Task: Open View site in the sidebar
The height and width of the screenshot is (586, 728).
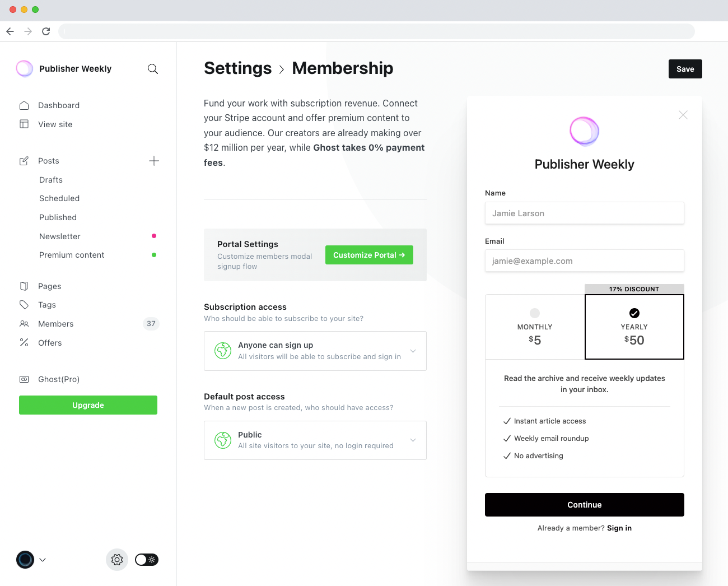Action: 55,124
